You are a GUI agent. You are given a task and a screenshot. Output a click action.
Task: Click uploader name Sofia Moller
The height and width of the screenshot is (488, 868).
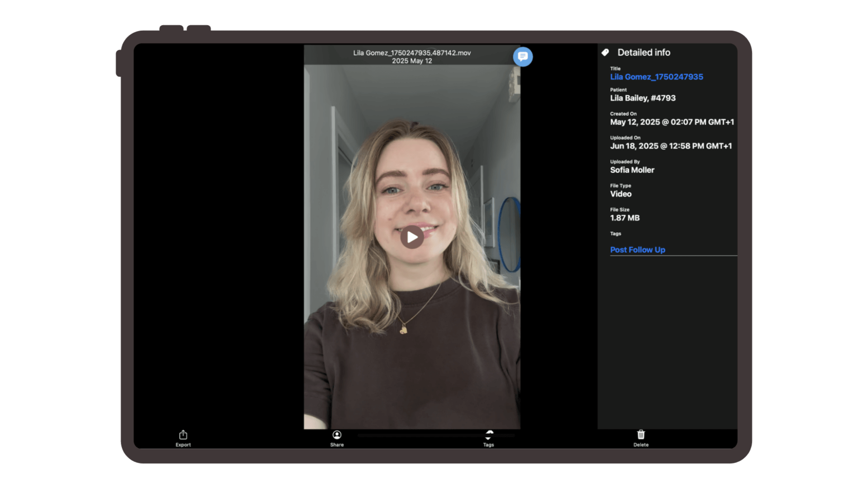(x=632, y=170)
